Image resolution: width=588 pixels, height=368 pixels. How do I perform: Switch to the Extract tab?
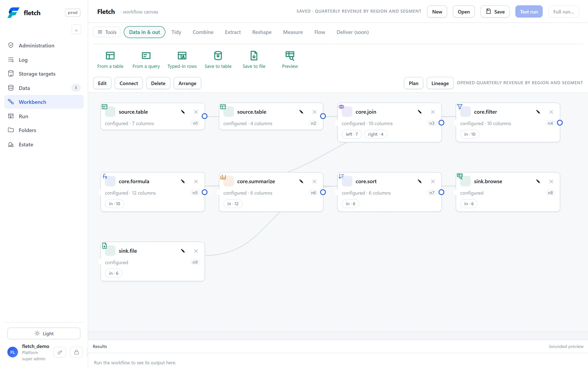pyautogui.click(x=233, y=32)
